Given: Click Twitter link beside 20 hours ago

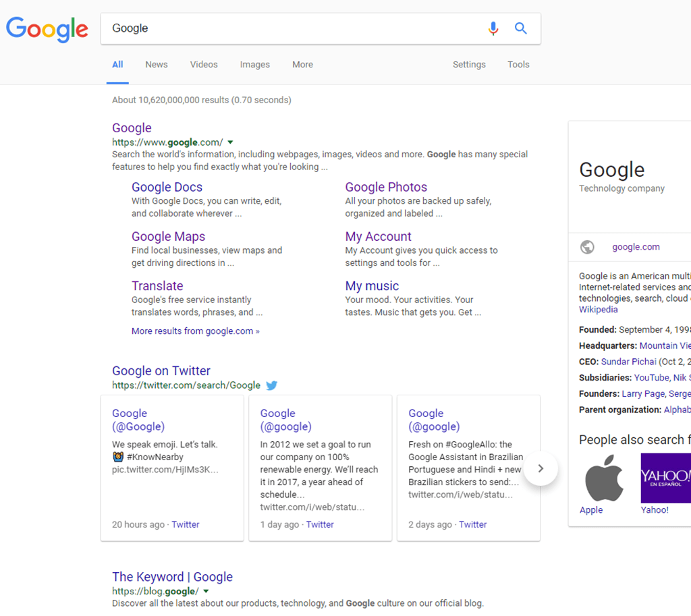Looking at the screenshot, I should point(186,524).
